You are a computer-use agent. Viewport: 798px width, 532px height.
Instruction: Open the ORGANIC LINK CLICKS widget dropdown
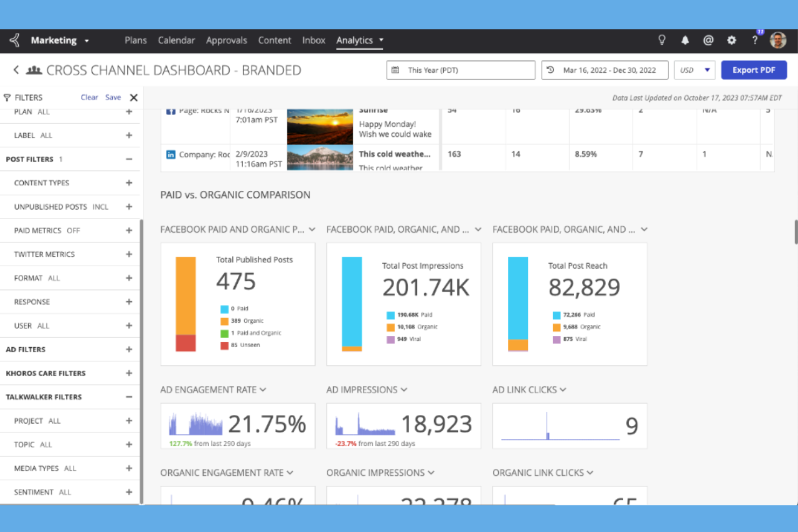(590, 473)
